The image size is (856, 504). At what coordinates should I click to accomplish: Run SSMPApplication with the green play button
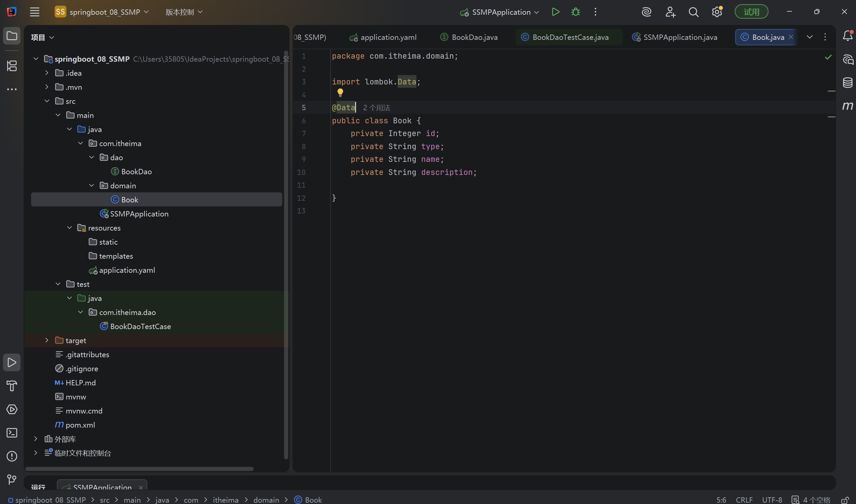(x=555, y=12)
